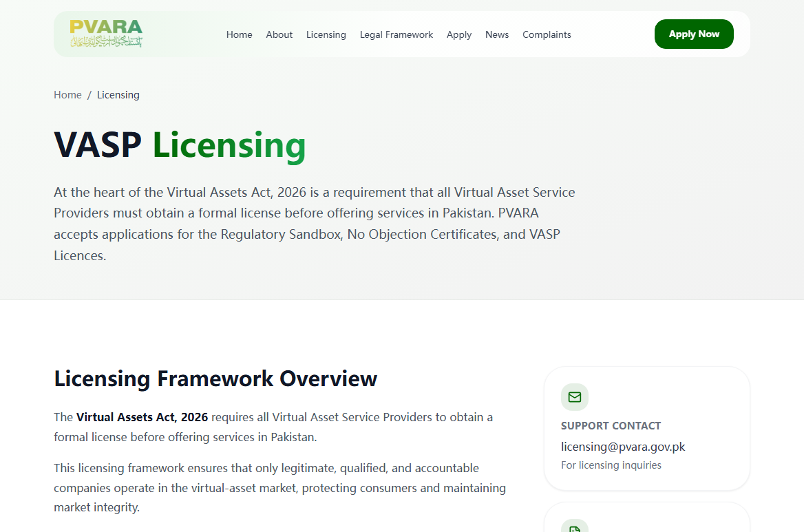Screen dimensions: 804x532
Task: Click the green Apply Now button
Action: tap(694, 34)
